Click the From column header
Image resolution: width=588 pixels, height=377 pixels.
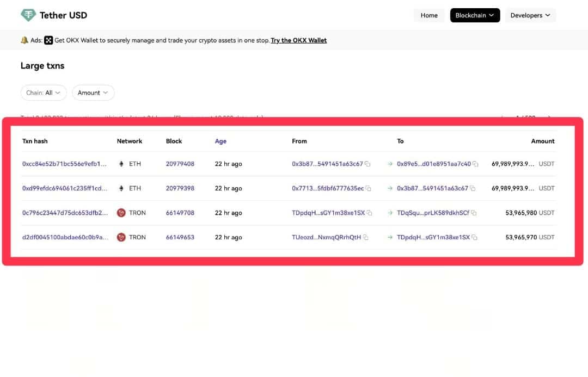pos(299,141)
